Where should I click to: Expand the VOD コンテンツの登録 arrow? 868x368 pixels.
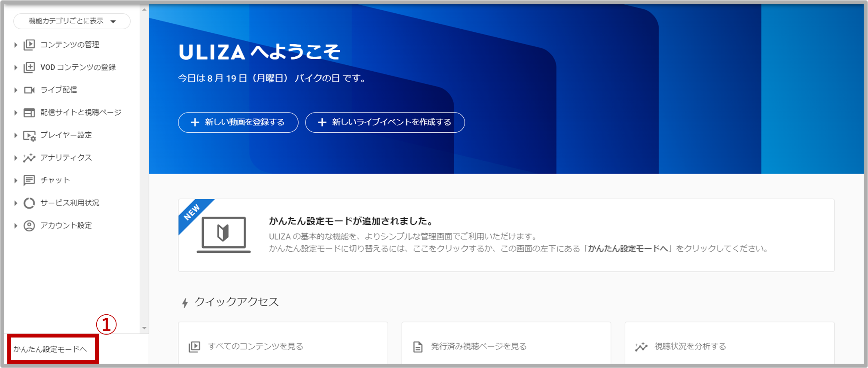tap(15, 67)
